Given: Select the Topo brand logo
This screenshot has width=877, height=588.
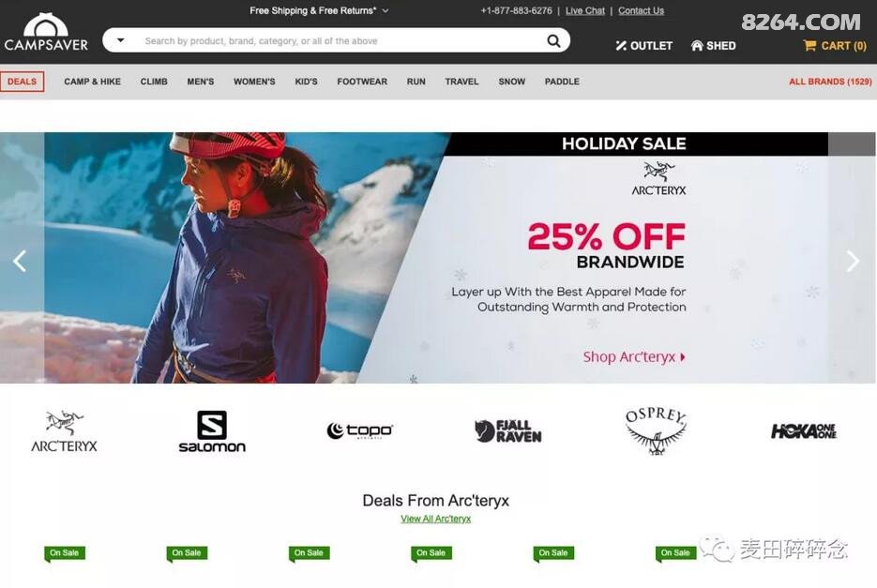Looking at the screenshot, I should (x=359, y=430).
